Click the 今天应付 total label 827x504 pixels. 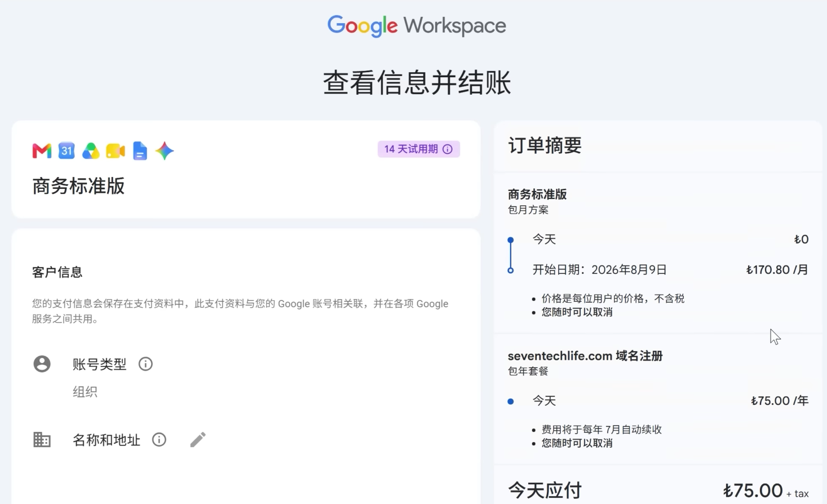tap(545, 490)
